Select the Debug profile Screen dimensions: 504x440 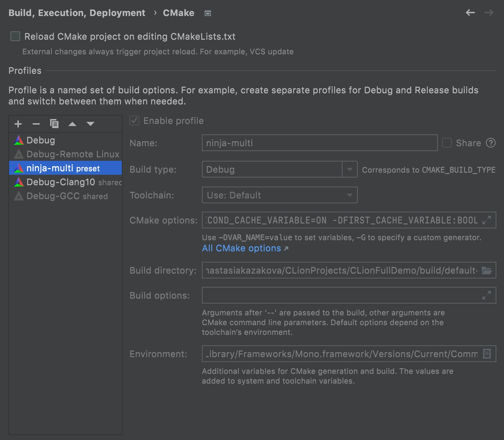coord(65,140)
